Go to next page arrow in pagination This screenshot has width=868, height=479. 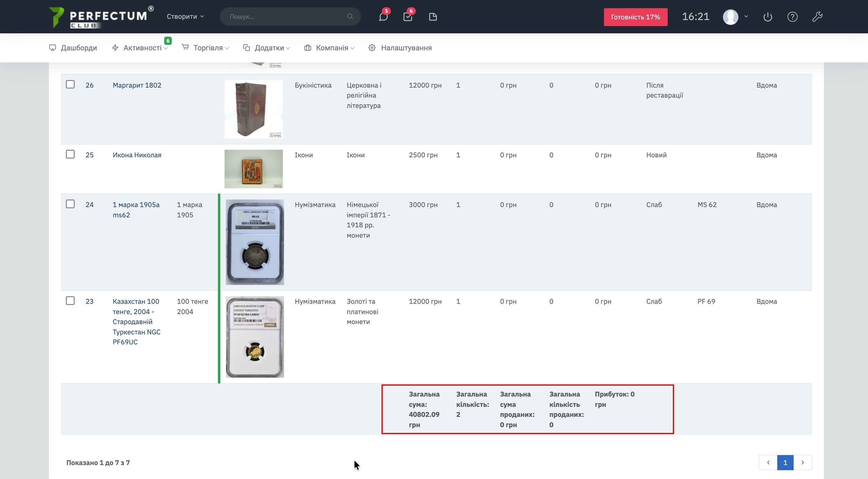tap(803, 463)
